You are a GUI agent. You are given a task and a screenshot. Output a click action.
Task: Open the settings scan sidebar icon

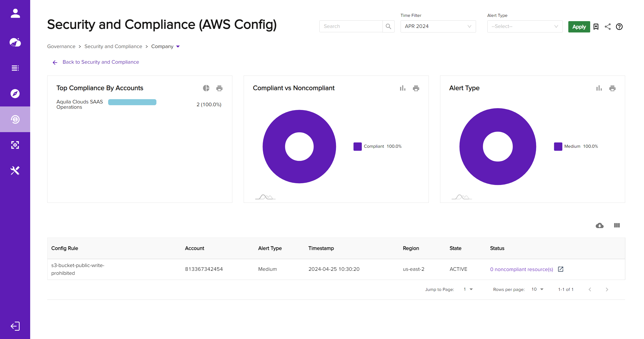coord(15,145)
